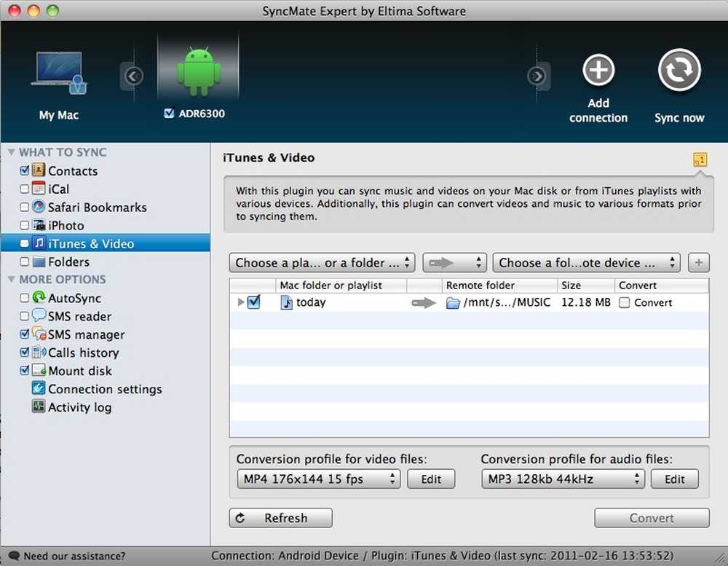Screen dimensions: 728x566
Task: Enable the Safari Bookmarks checkbox
Action: click(25, 207)
